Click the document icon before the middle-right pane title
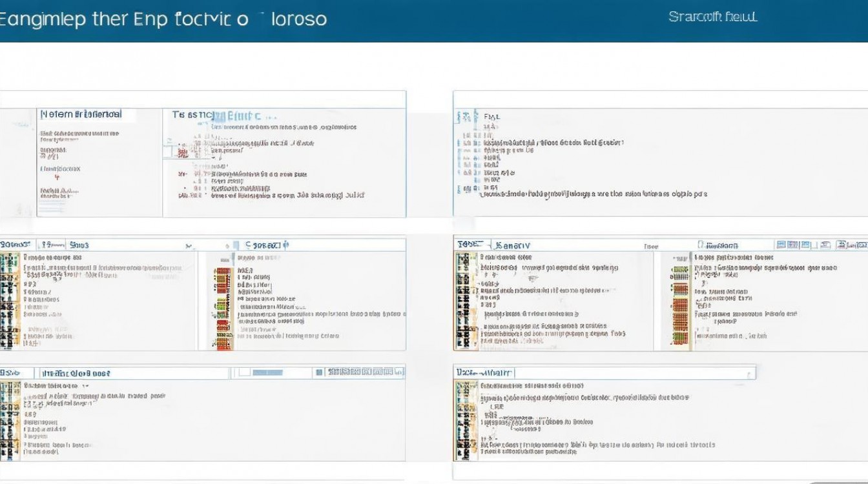The width and height of the screenshot is (868, 484). coord(701,245)
